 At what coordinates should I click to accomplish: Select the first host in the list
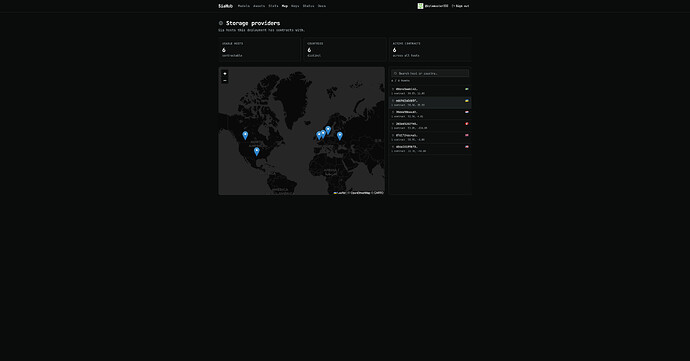click(x=430, y=91)
